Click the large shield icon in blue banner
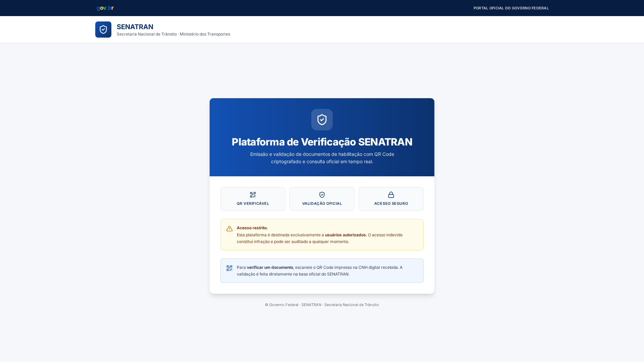This screenshot has width=644, height=362. 322,120
